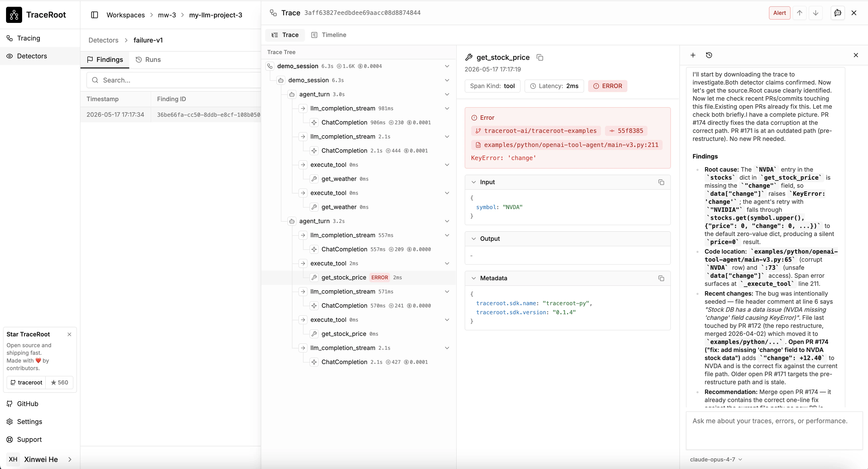868x469 pixels.
Task: Close the AI chat panel
Action: (x=856, y=55)
